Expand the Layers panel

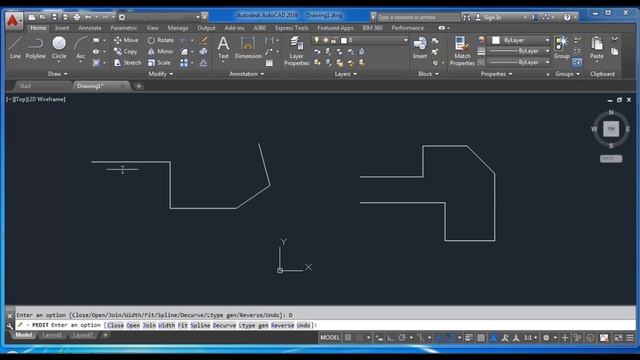(345, 74)
